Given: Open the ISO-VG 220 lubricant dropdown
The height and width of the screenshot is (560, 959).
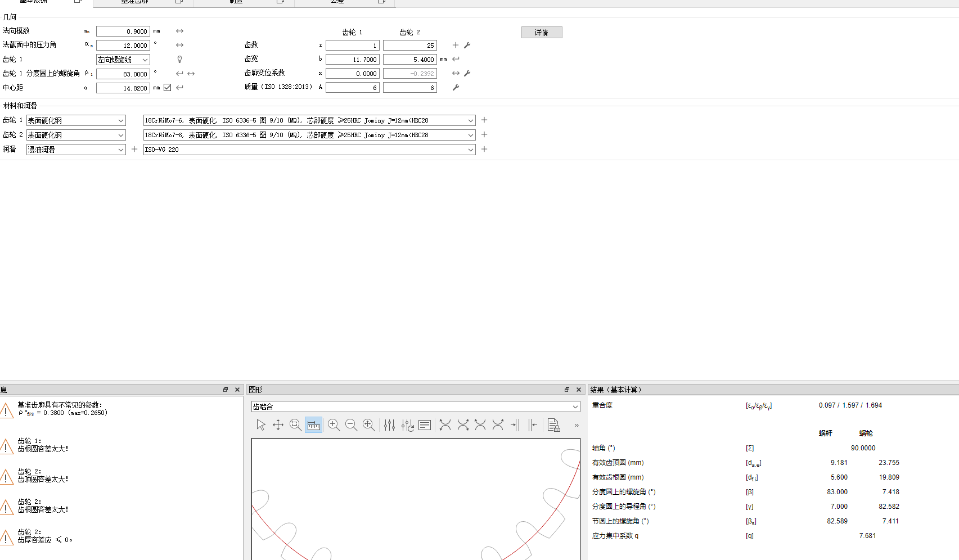Looking at the screenshot, I should click(309, 150).
